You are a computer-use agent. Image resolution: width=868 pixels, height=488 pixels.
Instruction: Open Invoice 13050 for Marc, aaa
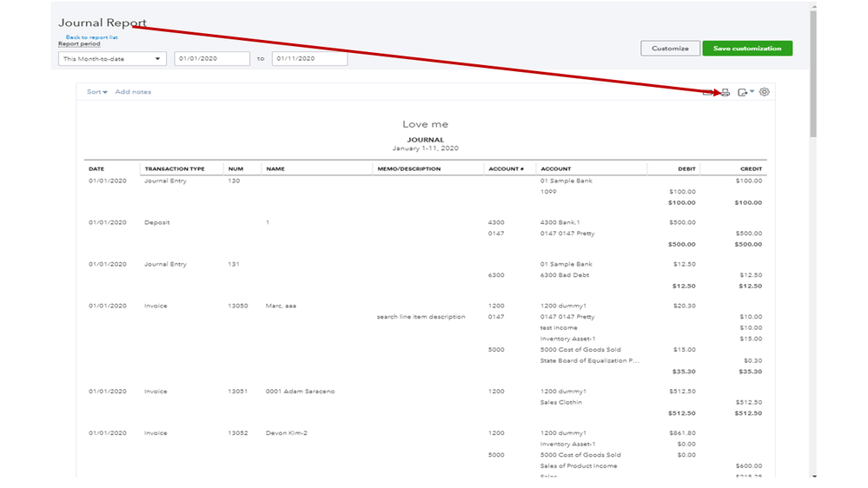point(238,306)
